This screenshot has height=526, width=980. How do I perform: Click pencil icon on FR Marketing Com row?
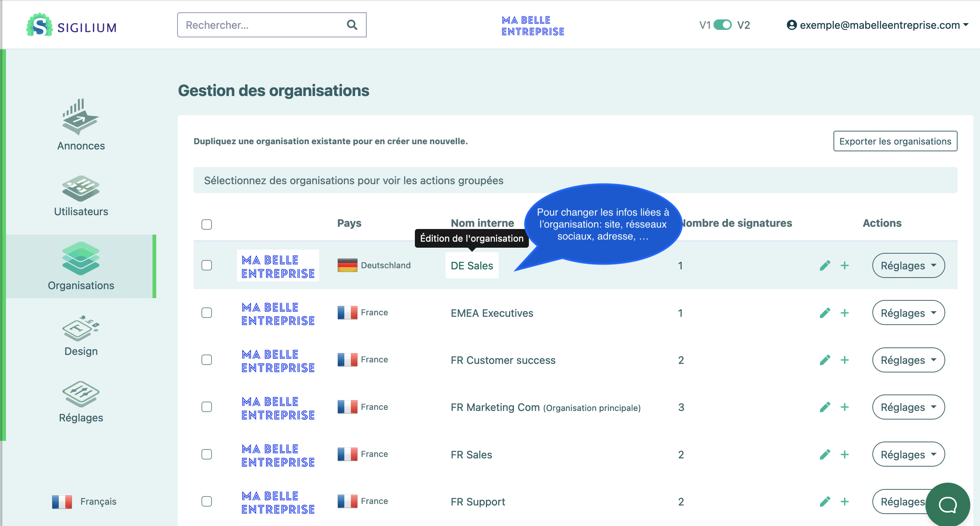point(825,407)
